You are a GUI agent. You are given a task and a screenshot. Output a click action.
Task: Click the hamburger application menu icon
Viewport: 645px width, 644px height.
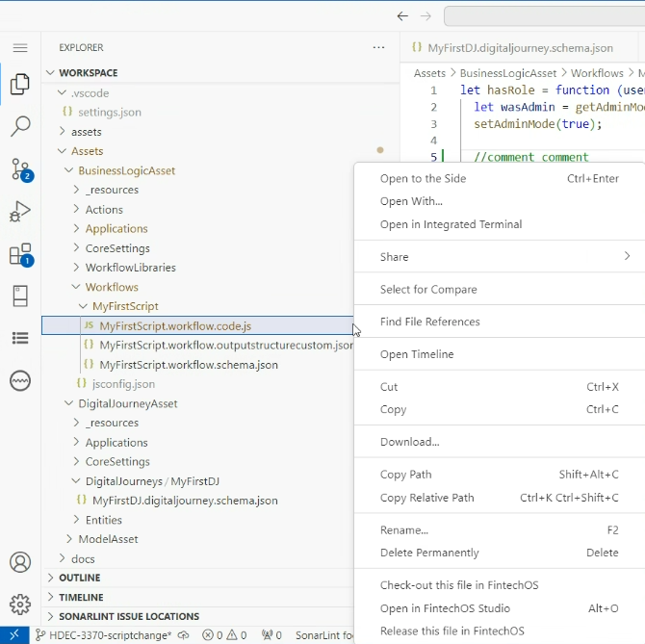point(20,47)
